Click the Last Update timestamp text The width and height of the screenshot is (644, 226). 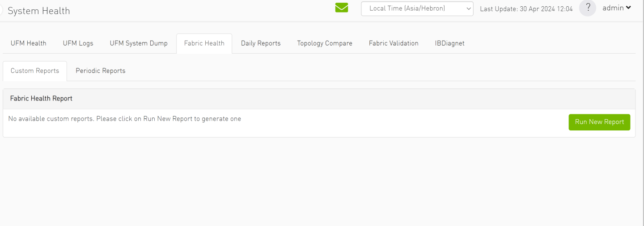click(x=526, y=9)
